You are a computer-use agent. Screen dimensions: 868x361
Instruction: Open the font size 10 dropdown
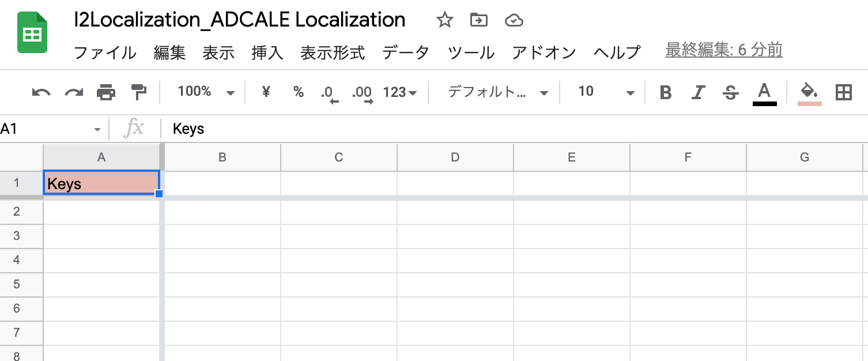[x=606, y=92]
